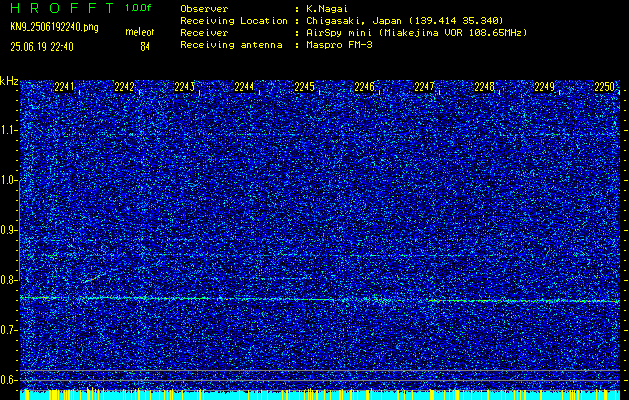Click the 0.6 frequency axis label
629x400 pixels.
tap(8, 380)
